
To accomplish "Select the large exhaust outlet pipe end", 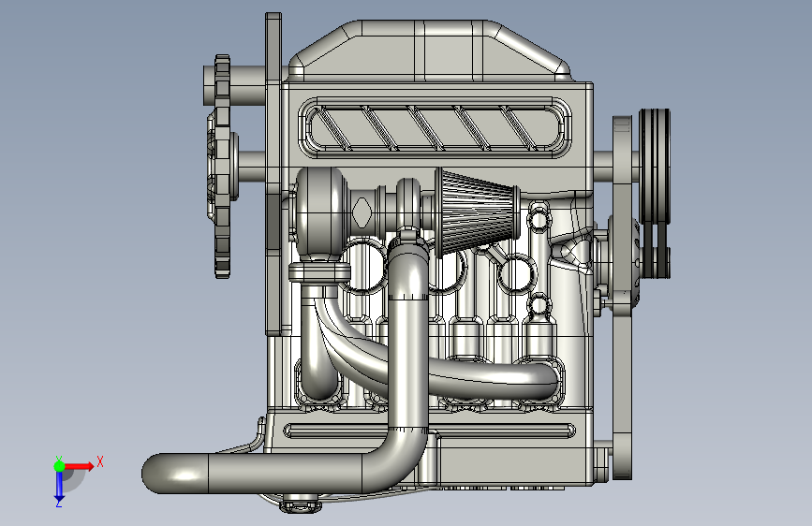I will pos(176,474).
